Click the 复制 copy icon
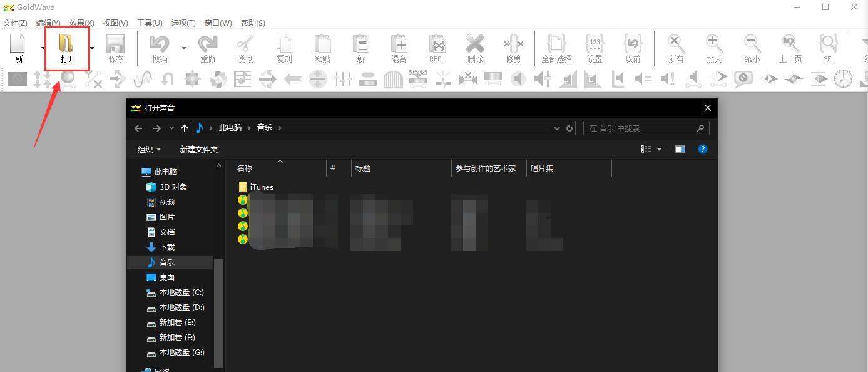The image size is (868, 372). [x=284, y=44]
